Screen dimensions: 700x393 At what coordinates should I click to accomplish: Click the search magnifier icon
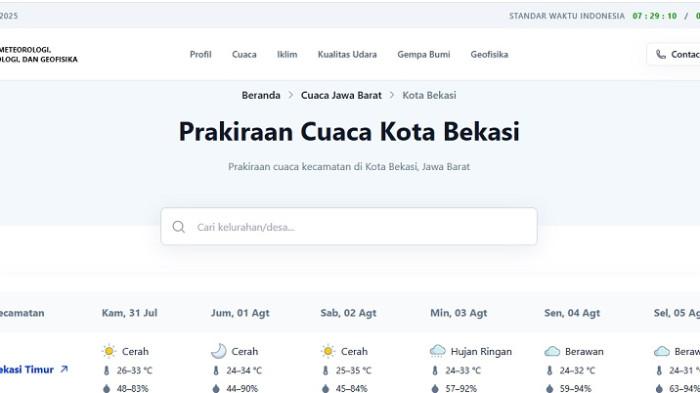179,227
